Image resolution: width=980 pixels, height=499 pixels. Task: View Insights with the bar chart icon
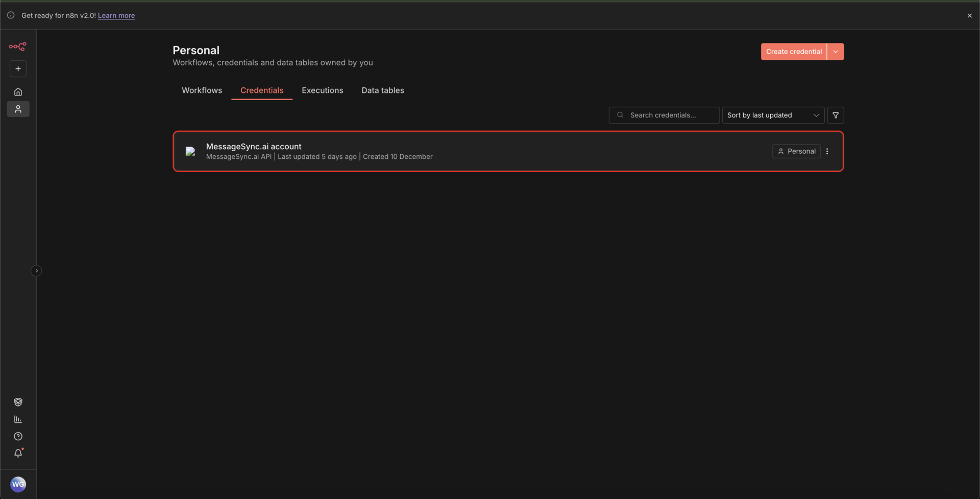[18, 419]
